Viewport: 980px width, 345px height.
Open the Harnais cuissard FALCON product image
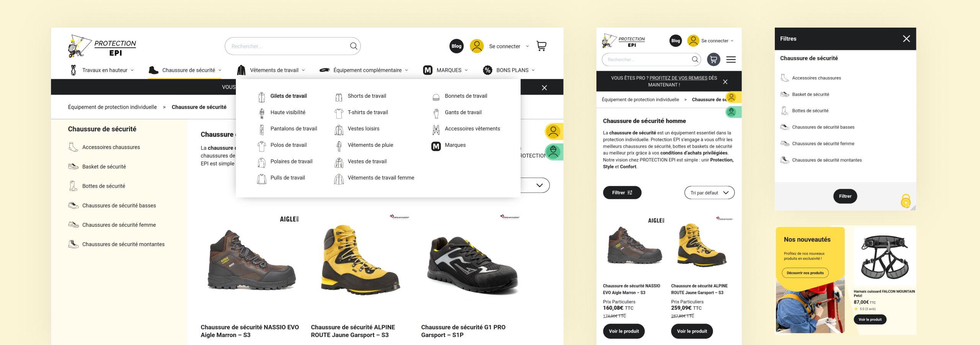tap(884, 257)
